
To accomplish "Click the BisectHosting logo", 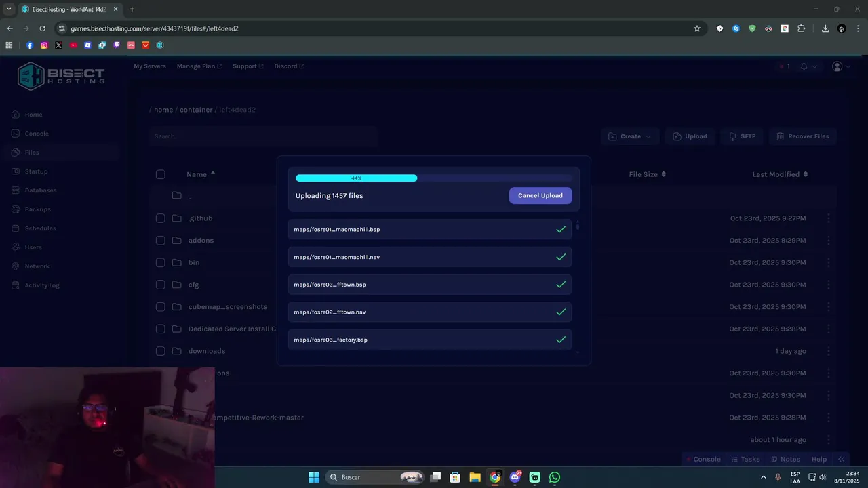I will click(61, 76).
